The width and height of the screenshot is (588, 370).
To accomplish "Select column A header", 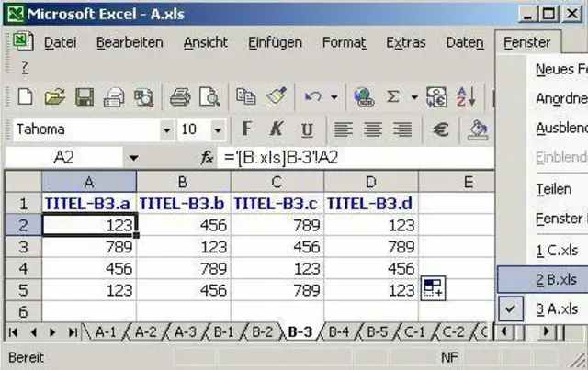I will tap(89, 182).
